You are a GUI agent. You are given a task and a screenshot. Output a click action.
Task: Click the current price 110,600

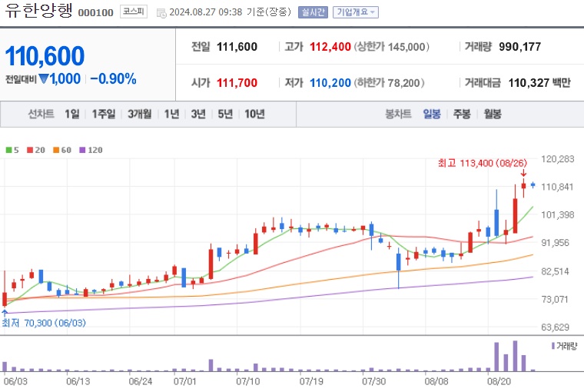45,56
